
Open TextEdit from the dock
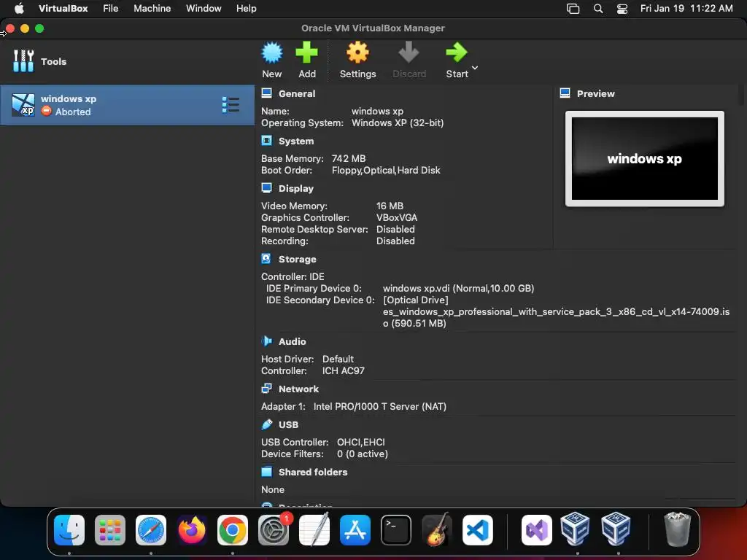coord(314,530)
